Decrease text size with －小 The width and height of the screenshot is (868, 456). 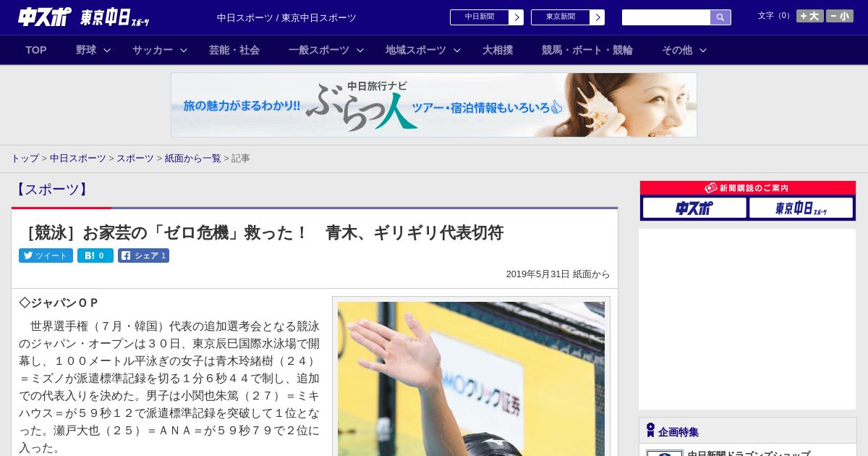(840, 16)
